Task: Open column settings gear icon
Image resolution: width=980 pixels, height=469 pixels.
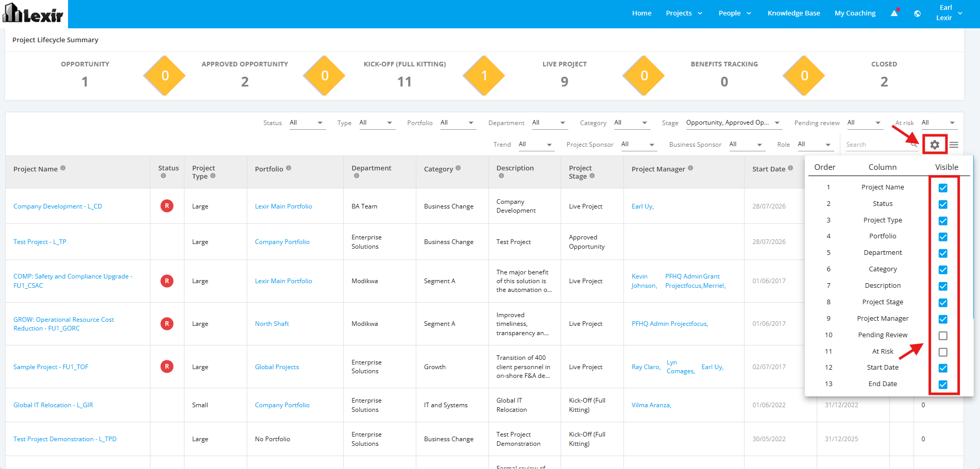Action: coord(935,145)
